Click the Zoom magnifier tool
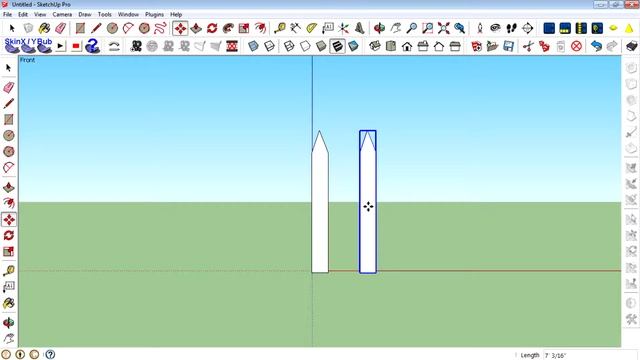Viewport: 640px width, 360px height. [411, 28]
